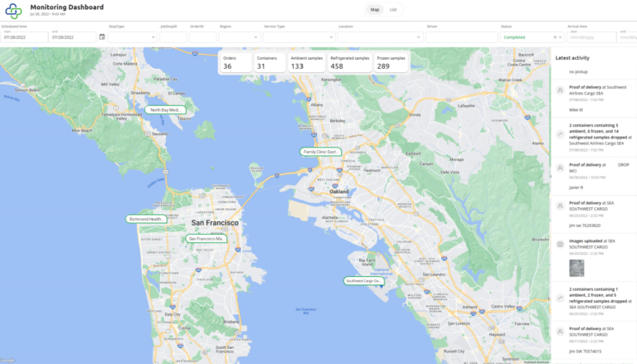637x364 pixels.
Task: Select the Family Clinic East map marker
Action: tap(320, 152)
